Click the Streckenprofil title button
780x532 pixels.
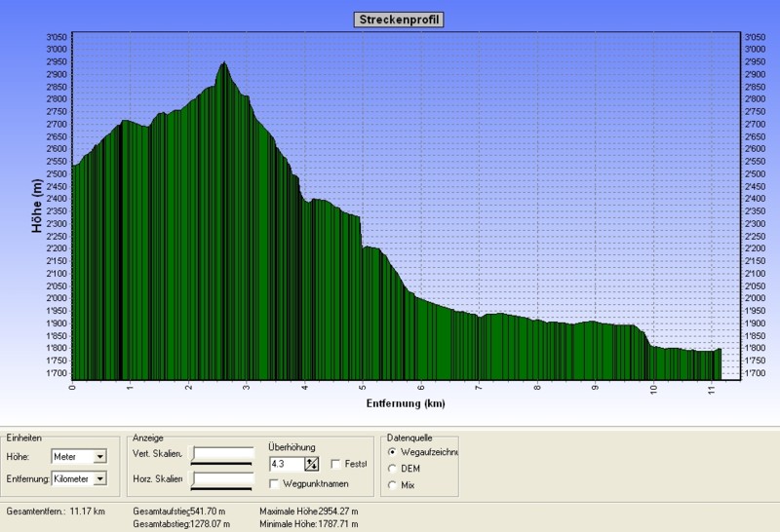pos(390,19)
